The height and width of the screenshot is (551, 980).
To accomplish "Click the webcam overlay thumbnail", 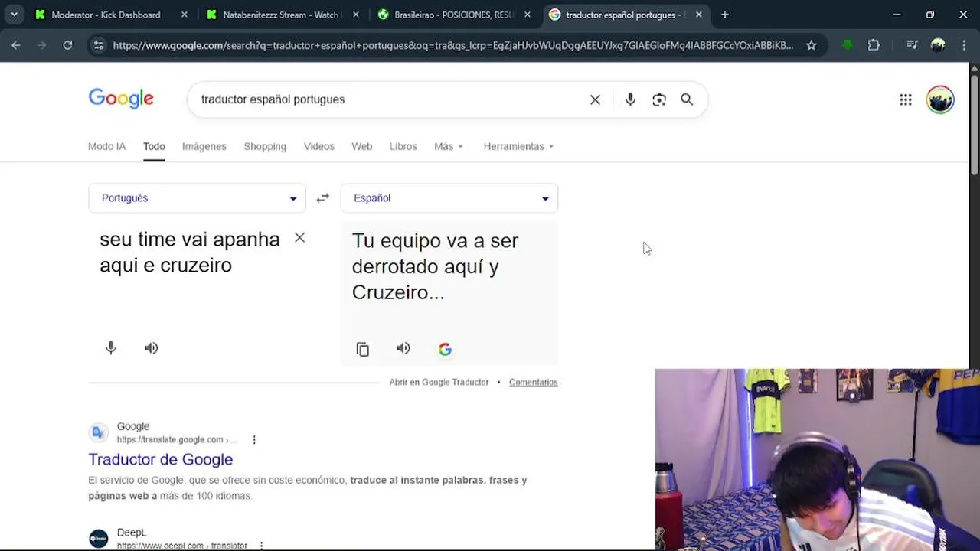I will tap(817, 460).
